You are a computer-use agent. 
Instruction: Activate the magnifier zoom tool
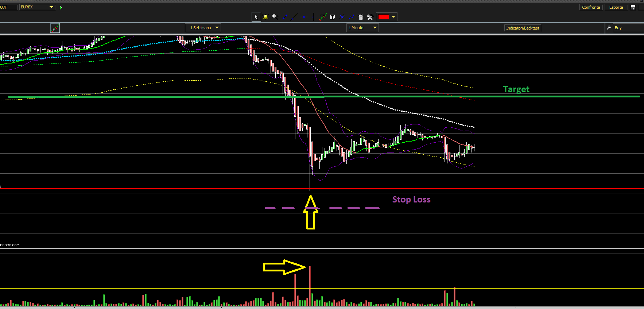point(275,17)
